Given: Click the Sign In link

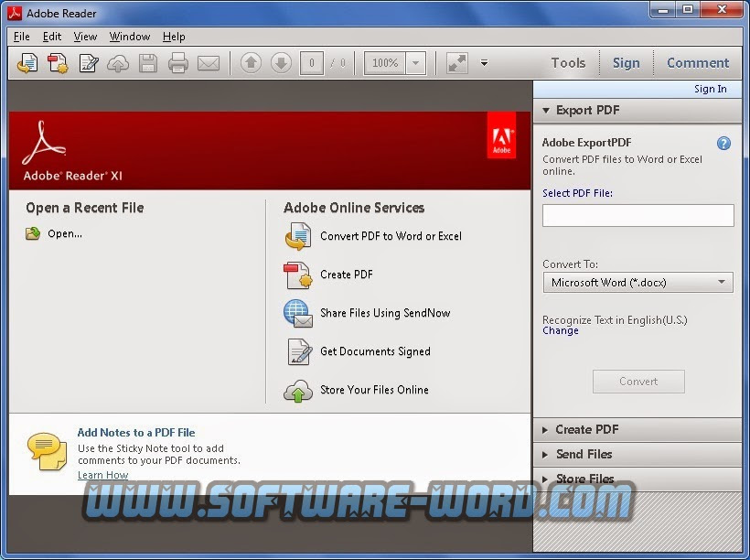Looking at the screenshot, I should click(x=711, y=89).
